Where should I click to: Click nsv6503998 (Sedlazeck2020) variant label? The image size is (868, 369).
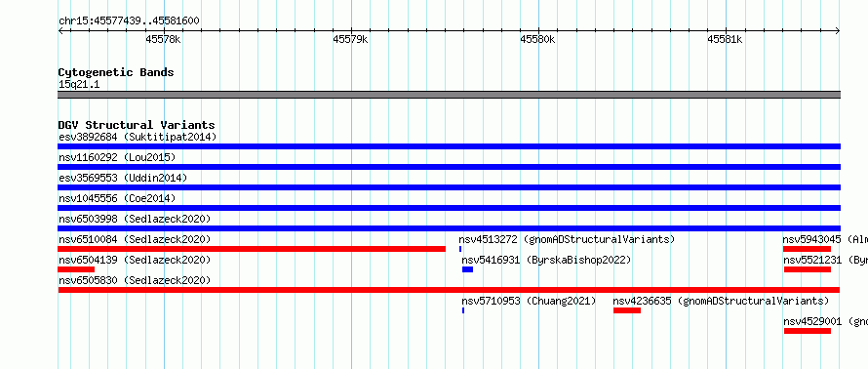(135, 219)
